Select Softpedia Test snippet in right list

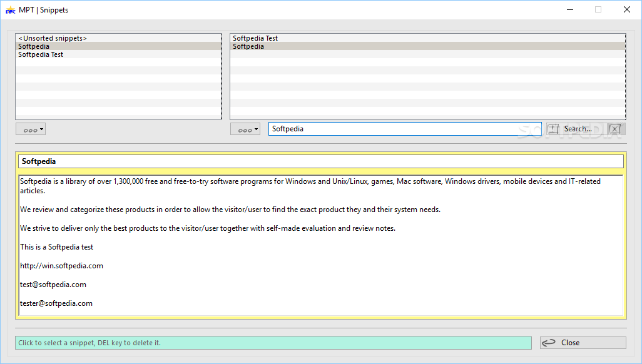(x=427, y=38)
